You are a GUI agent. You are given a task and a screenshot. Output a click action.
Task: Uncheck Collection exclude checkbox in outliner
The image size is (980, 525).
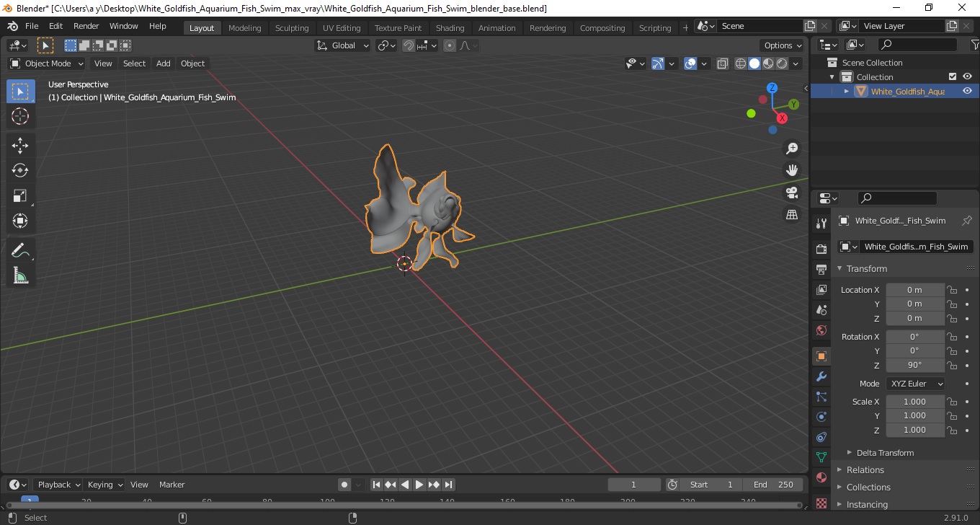tap(953, 77)
